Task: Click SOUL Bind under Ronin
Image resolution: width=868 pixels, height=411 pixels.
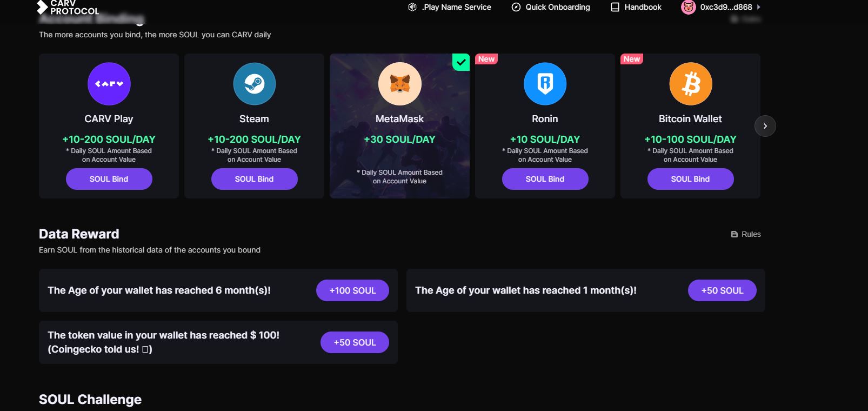Action: tap(545, 178)
